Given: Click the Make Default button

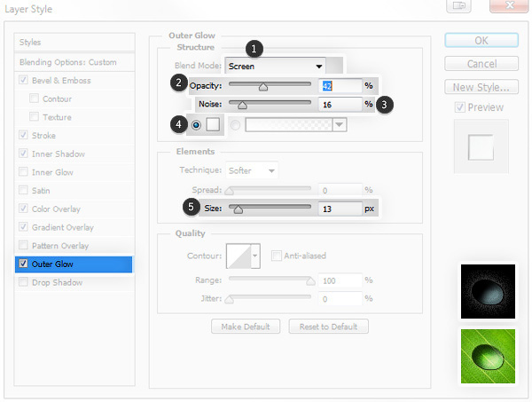Looking at the screenshot, I should [246, 327].
